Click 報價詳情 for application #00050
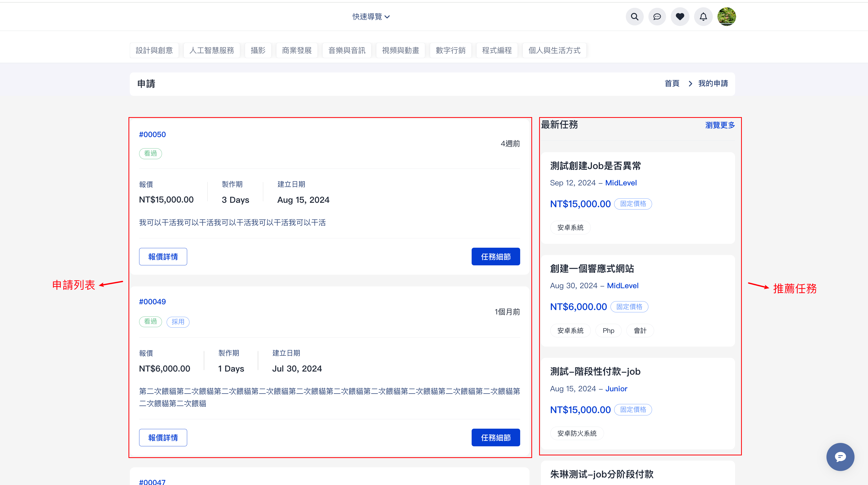The height and width of the screenshot is (485, 868). [x=163, y=257]
